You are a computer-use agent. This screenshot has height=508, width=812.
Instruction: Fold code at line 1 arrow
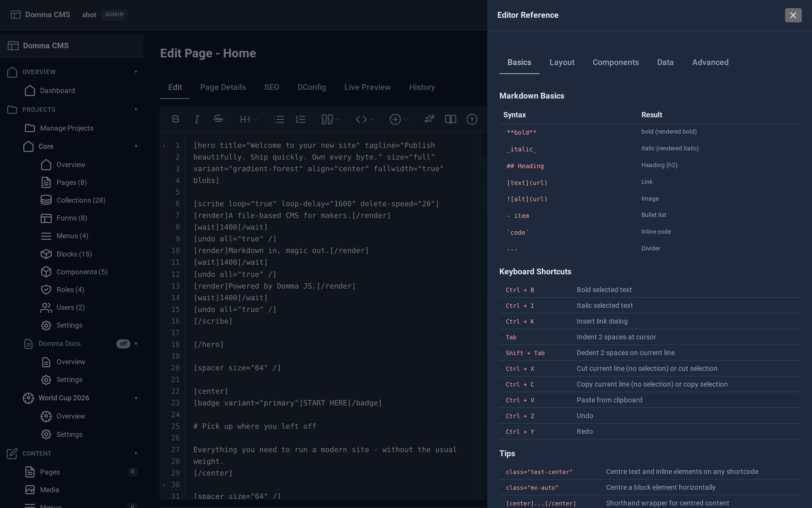point(164,146)
